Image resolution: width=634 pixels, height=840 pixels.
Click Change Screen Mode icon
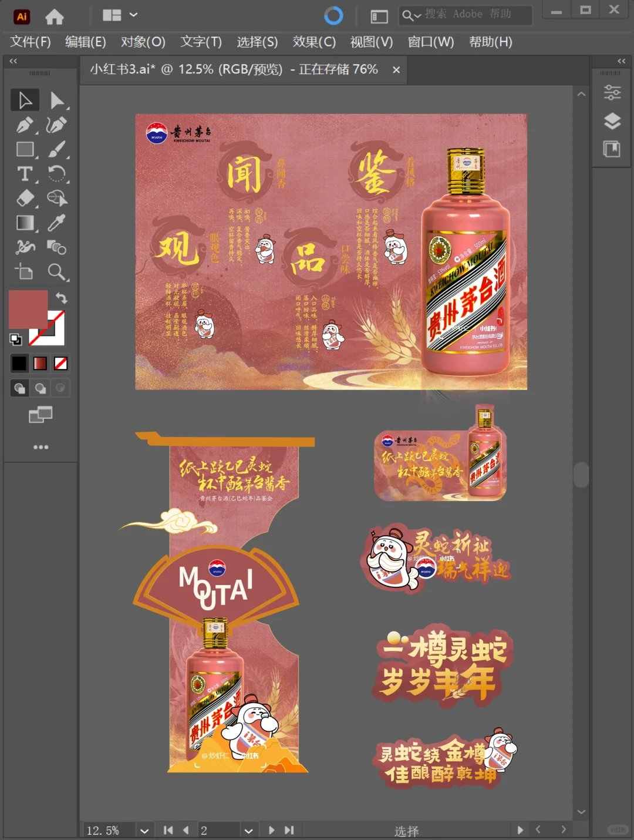click(41, 415)
